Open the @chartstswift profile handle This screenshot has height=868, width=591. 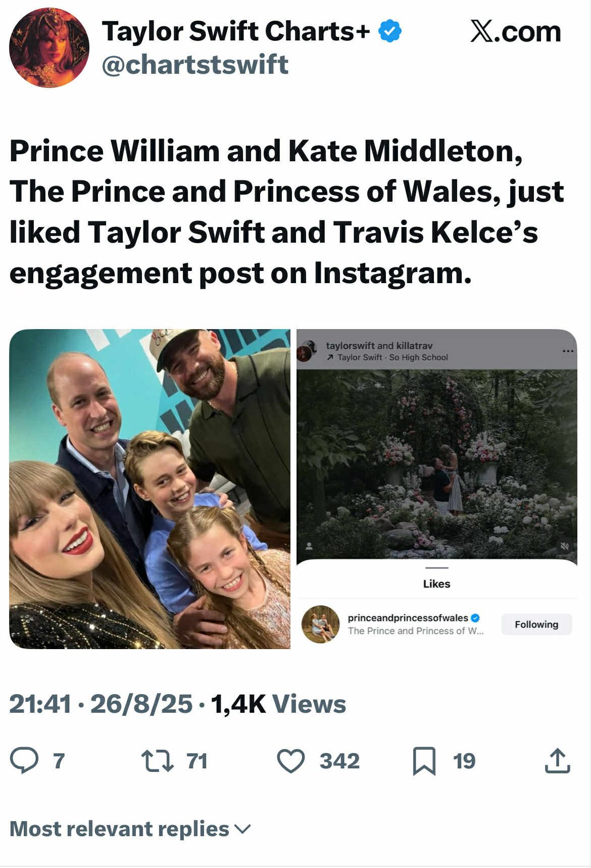195,65
